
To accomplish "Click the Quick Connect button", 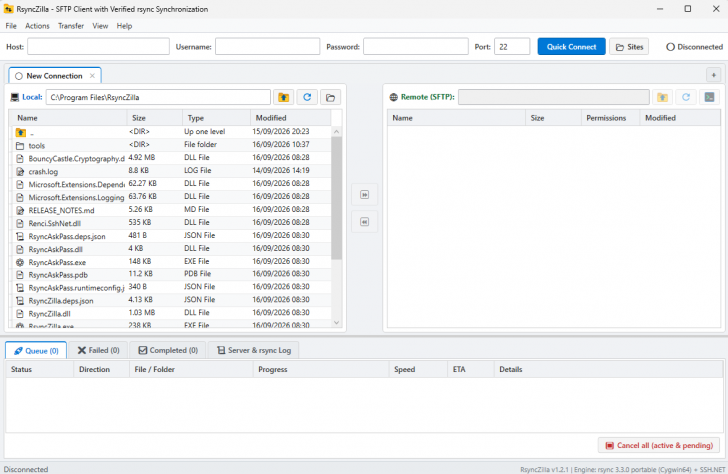I will tap(571, 46).
